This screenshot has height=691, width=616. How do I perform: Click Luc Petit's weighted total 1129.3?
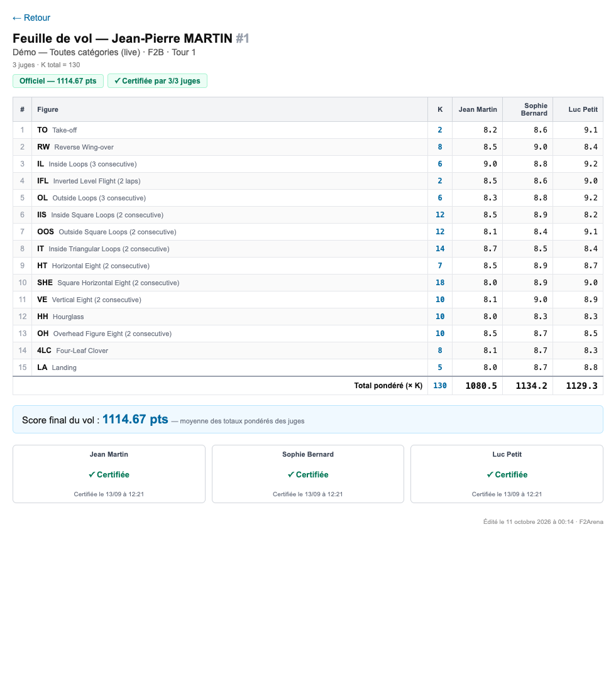coord(581,386)
